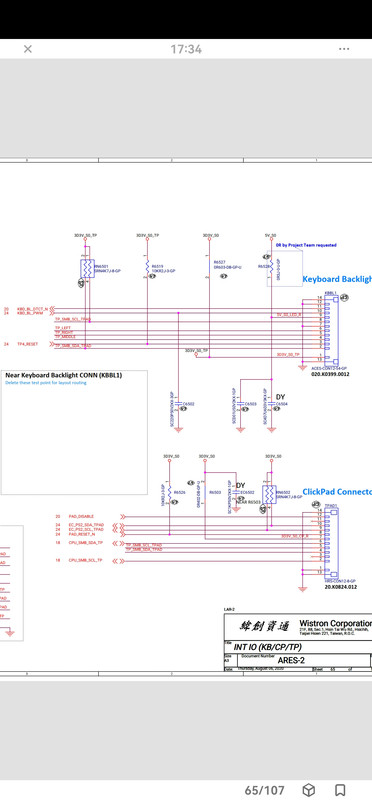Tap the R6519 resistor label

pyautogui.click(x=157, y=266)
